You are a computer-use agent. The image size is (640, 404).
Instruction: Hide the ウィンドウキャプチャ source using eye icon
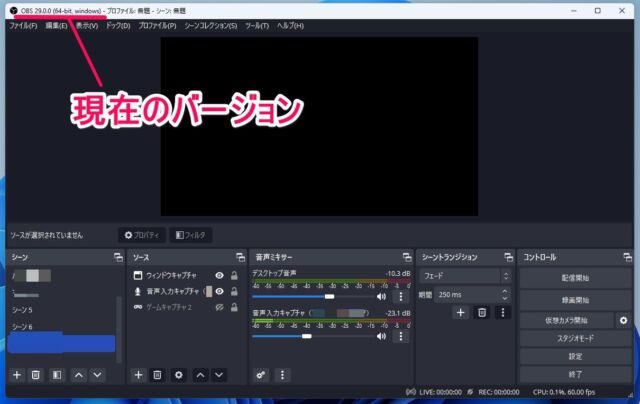pos(219,275)
